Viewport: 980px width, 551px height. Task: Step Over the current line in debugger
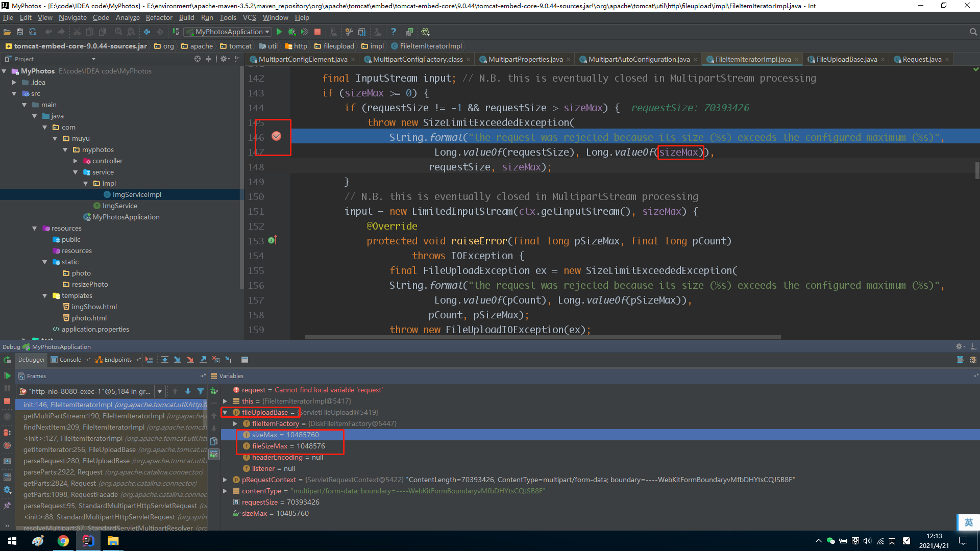point(165,360)
